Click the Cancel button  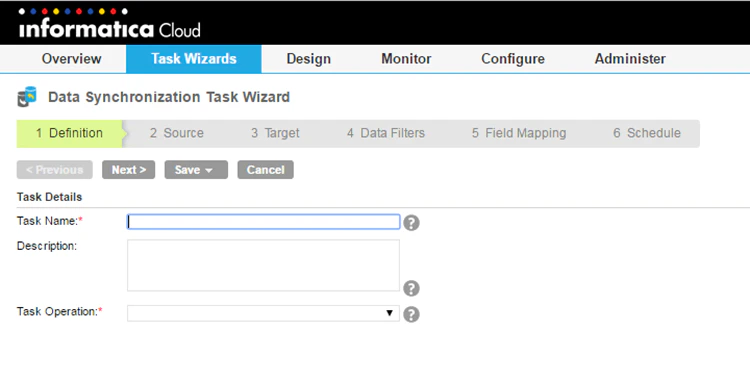pos(265,170)
